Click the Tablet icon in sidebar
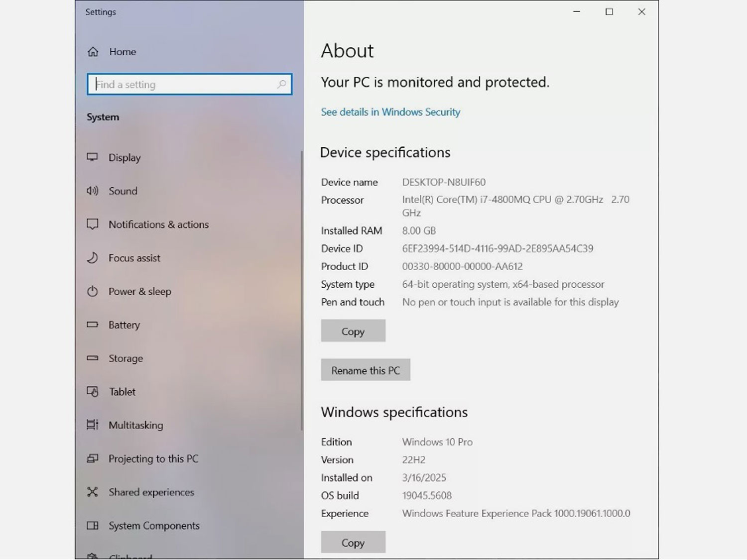Screen dimensions: 747x560 pyautogui.click(x=93, y=391)
